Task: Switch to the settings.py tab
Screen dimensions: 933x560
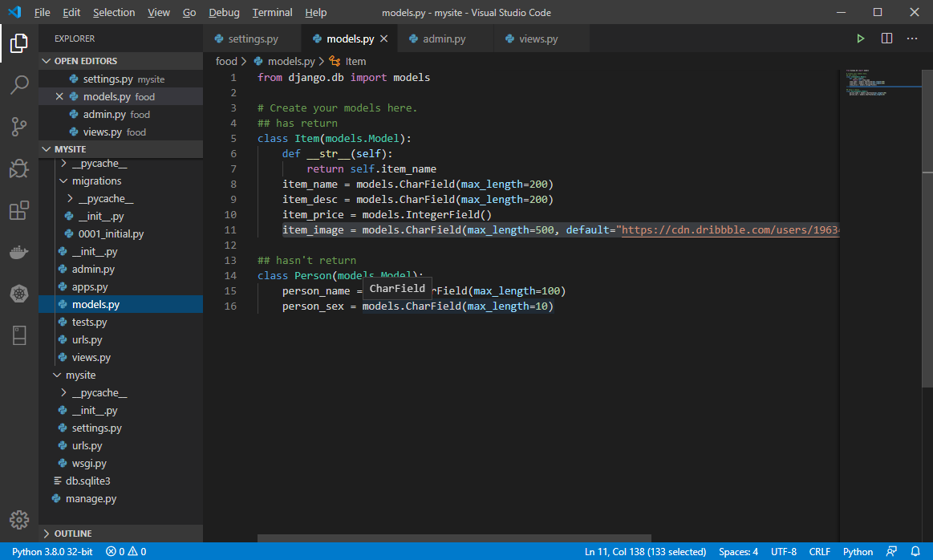Action: [x=252, y=39]
